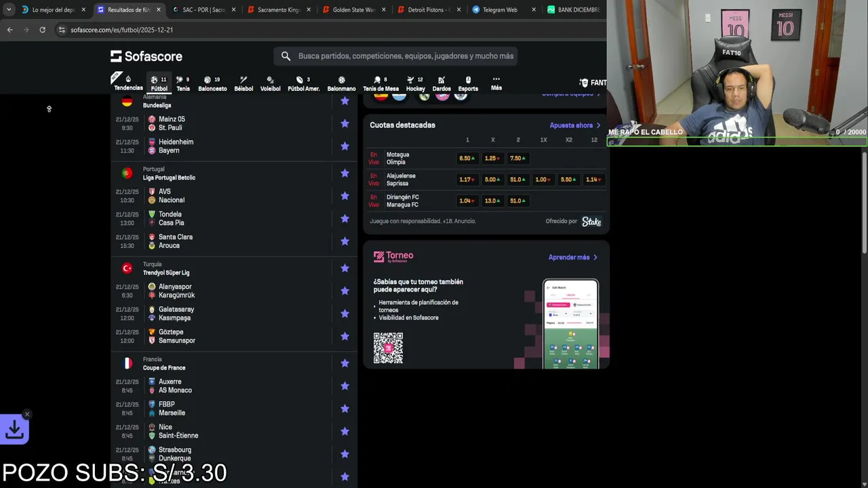868x488 pixels.
Task: Open Baloncesto sport section
Action: click(x=212, y=83)
